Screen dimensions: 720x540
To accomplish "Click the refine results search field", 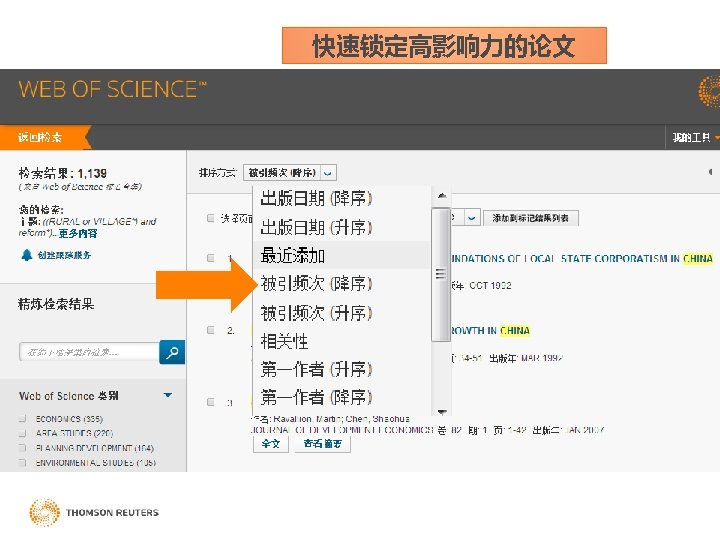I will pyautogui.click(x=90, y=352).
